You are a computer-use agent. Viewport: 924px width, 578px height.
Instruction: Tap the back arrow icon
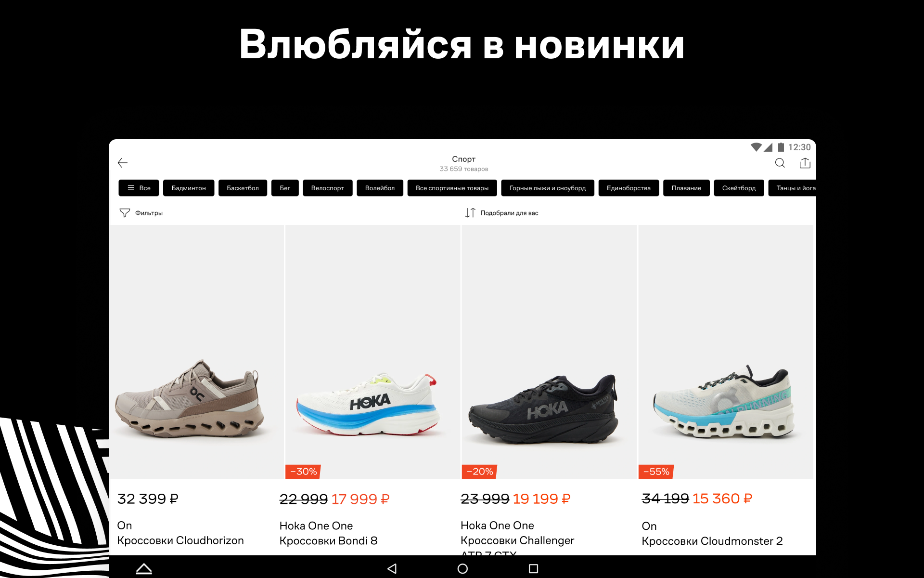123,163
